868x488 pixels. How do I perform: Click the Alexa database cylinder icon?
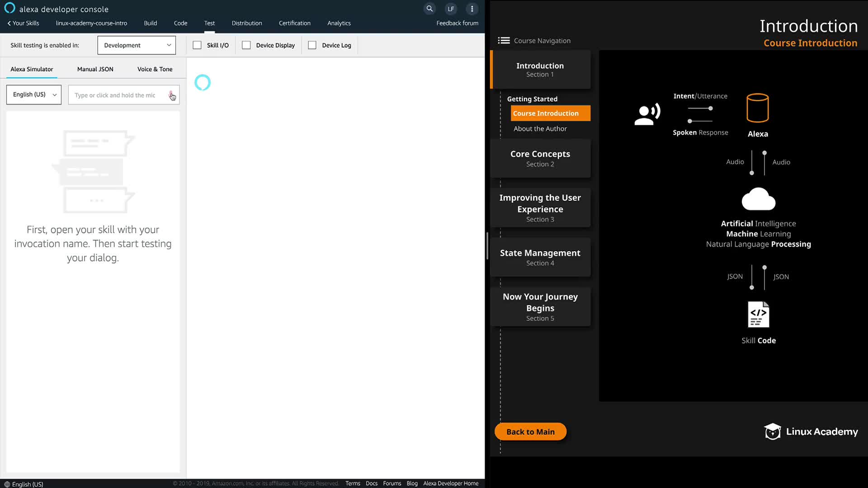click(x=758, y=108)
